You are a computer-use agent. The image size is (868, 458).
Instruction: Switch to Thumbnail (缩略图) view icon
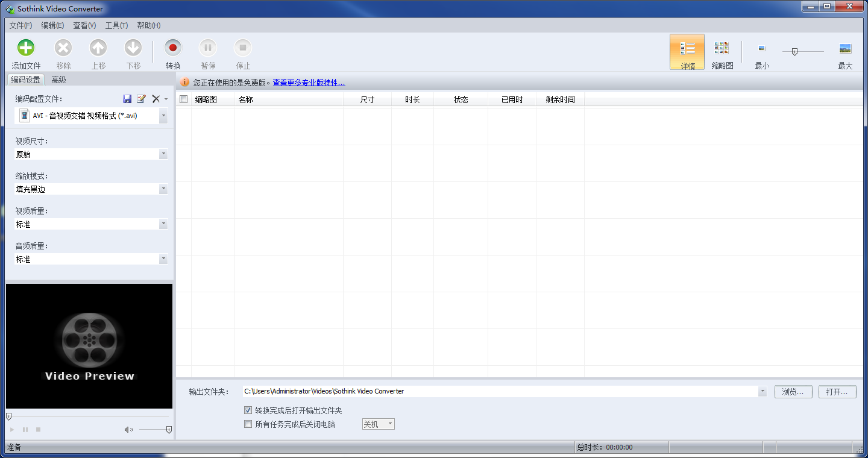point(722,48)
